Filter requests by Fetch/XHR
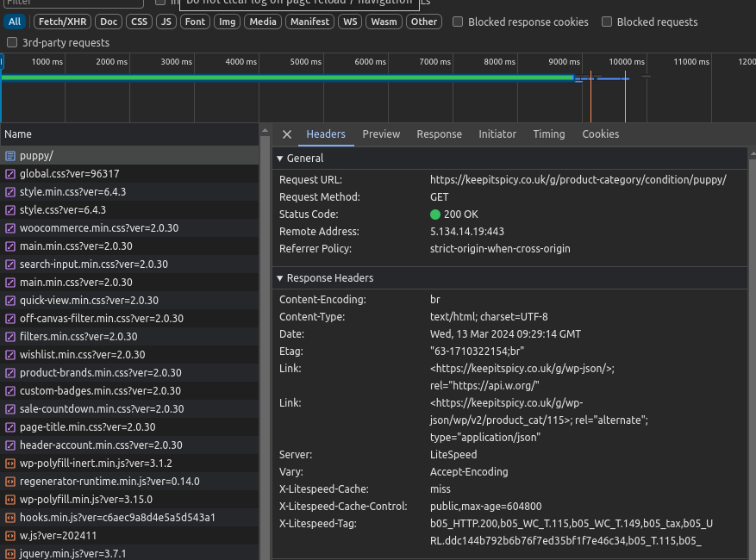The width and height of the screenshot is (756, 560). pos(62,22)
